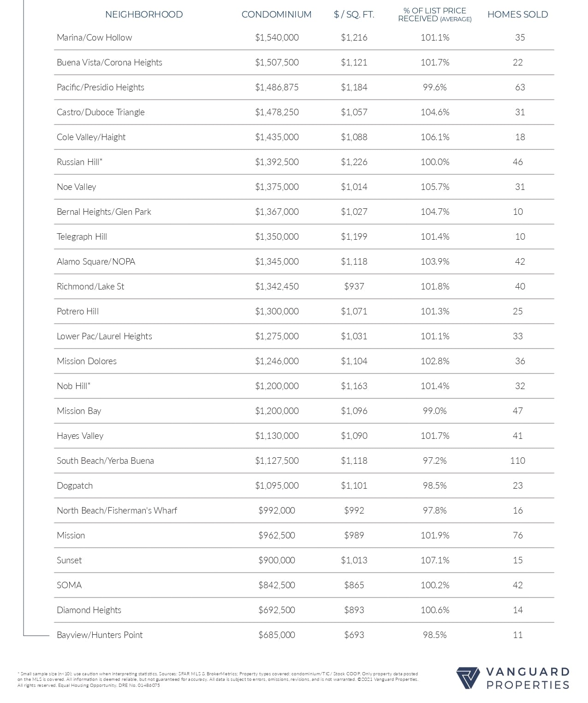588x703 pixels.
Task: Click the SOMA price per sq ft $865
Action: [x=354, y=585]
